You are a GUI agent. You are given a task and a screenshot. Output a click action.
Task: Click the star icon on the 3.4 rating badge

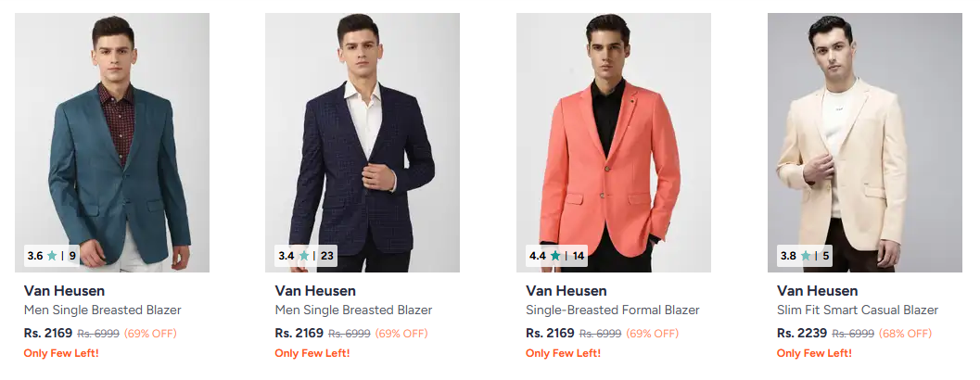[303, 256]
